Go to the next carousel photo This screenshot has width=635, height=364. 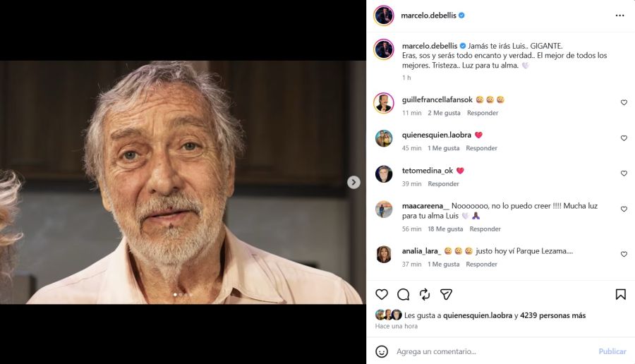click(353, 182)
